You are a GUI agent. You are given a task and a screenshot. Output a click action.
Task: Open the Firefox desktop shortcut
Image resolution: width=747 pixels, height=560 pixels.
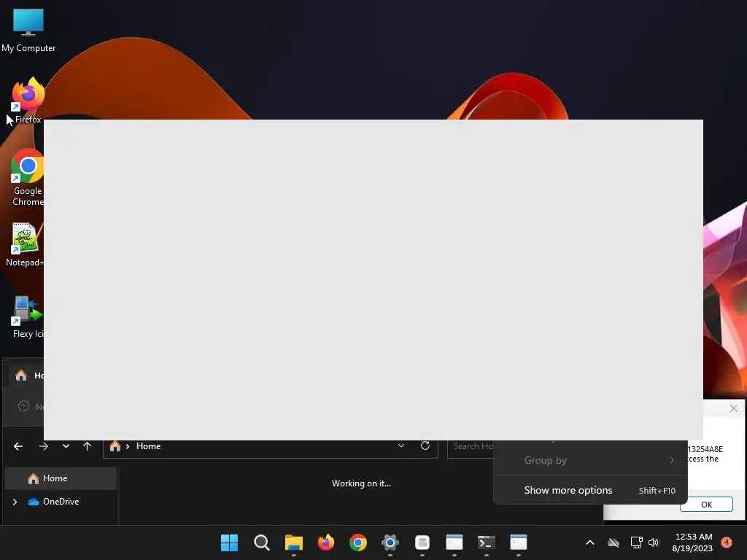click(x=28, y=100)
